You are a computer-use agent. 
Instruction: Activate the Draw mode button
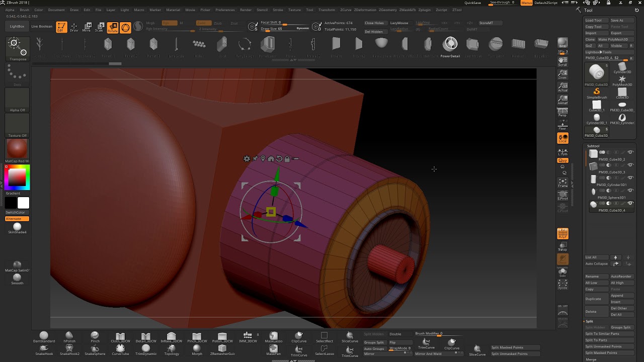tap(74, 27)
